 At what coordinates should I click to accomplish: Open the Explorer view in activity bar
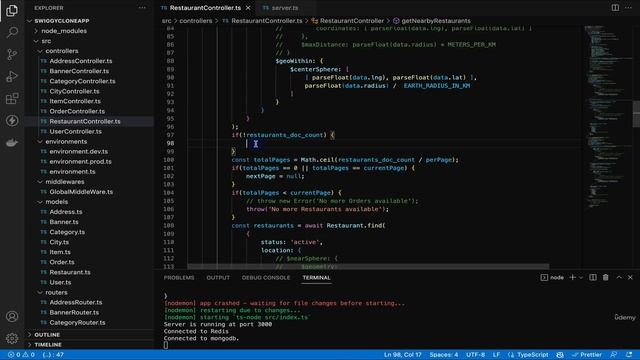tap(12, 10)
